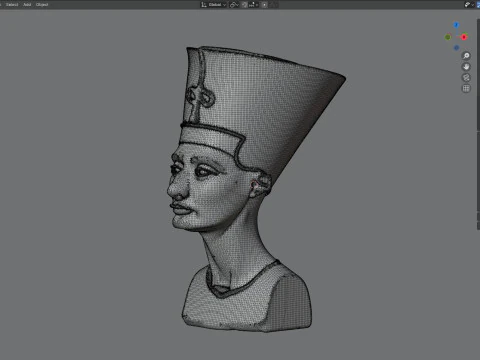
Task: Open the Object menu in viewport header
Action: [x=42, y=5]
